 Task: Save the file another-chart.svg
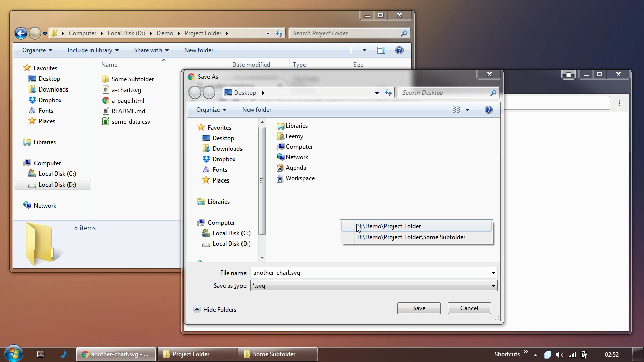[419, 308]
